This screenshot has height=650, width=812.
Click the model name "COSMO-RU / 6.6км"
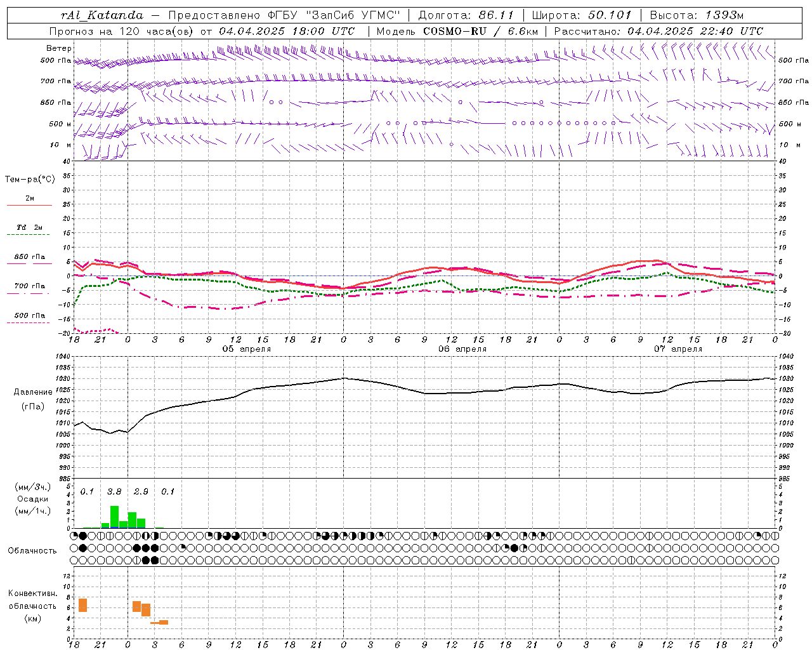point(481,31)
